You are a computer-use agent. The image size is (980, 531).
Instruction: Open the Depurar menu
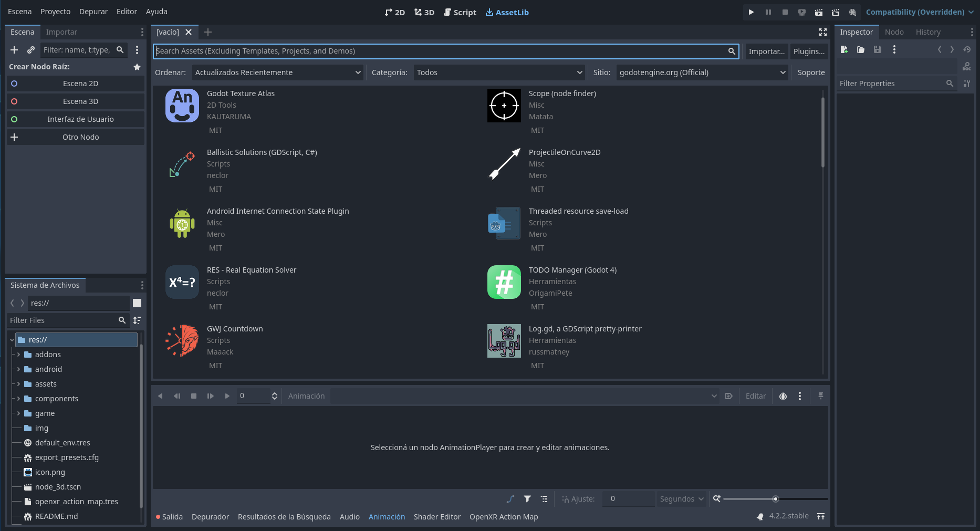point(93,12)
